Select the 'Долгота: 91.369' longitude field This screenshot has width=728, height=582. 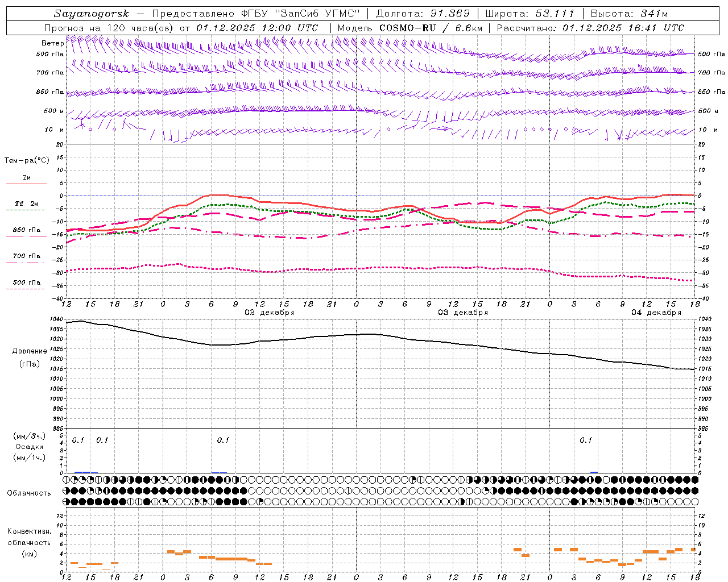(423, 14)
